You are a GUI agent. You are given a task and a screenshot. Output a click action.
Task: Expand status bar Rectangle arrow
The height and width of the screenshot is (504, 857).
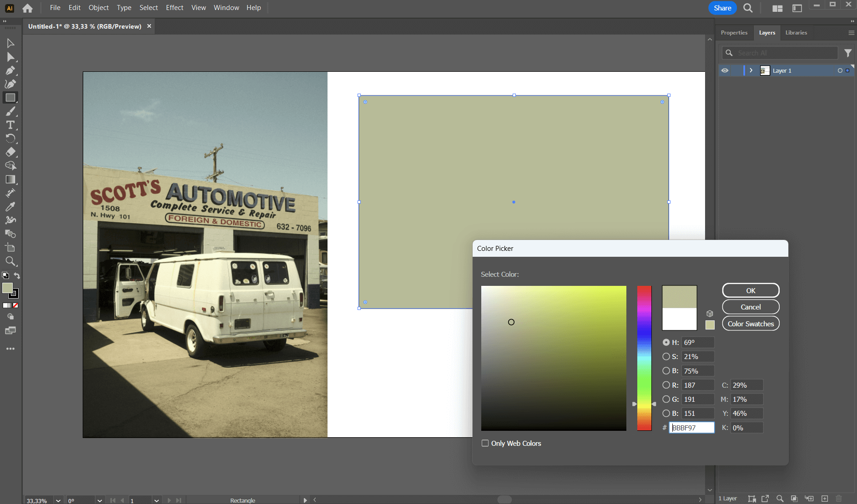click(x=305, y=500)
